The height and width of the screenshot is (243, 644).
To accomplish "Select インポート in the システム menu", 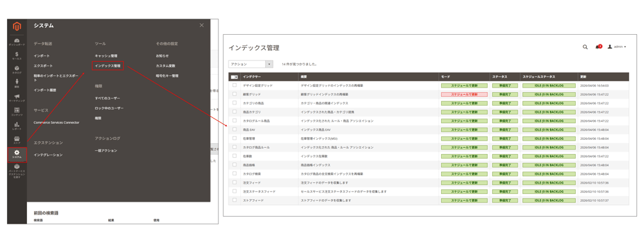I will (42, 55).
